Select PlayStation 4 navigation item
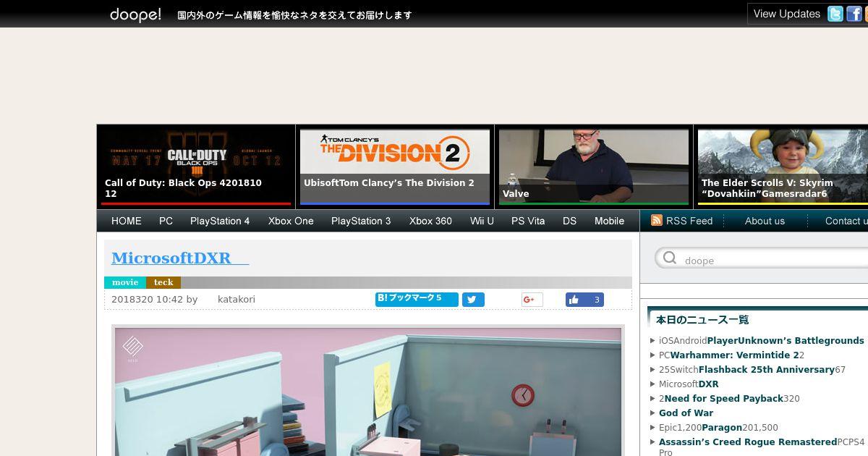Image resolution: width=868 pixels, height=456 pixels. coord(220,221)
